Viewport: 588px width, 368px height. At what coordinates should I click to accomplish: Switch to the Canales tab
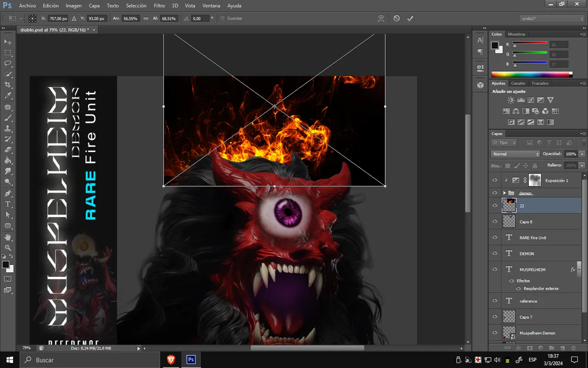518,83
